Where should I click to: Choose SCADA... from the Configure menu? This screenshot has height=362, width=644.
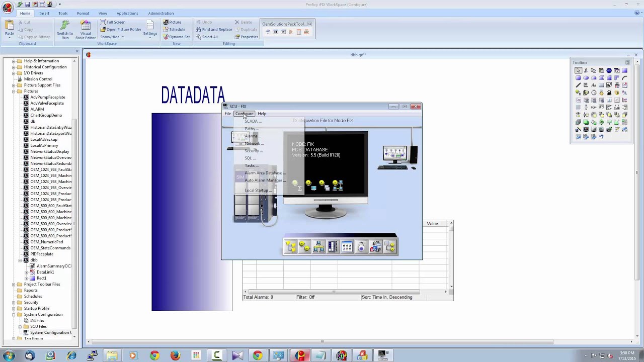pos(253,121)
